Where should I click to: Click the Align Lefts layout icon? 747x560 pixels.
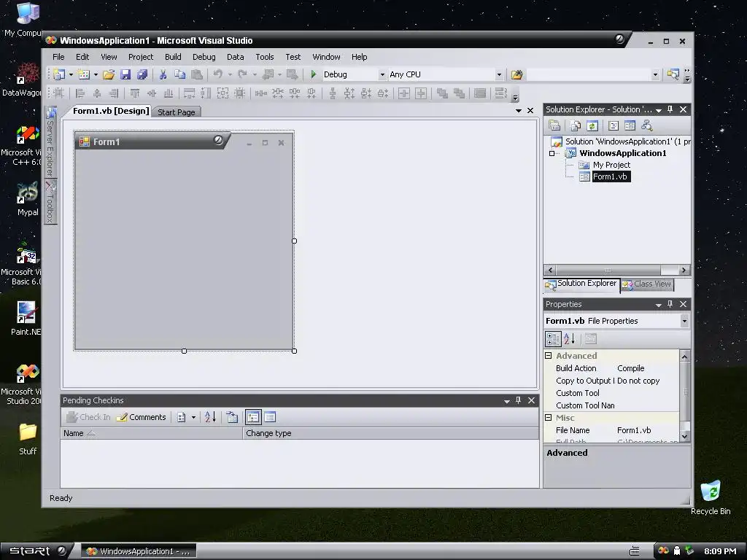pos(80,93)
